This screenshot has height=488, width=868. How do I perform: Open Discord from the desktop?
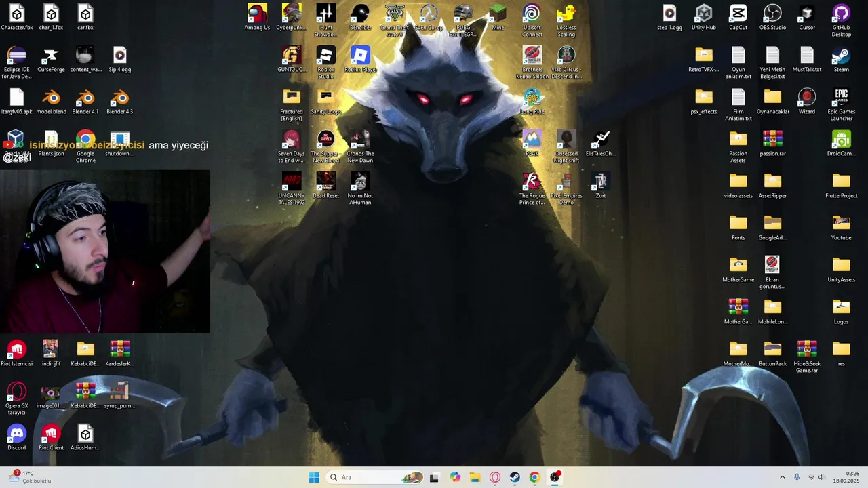pyautogui.click(x=16, y=438)
